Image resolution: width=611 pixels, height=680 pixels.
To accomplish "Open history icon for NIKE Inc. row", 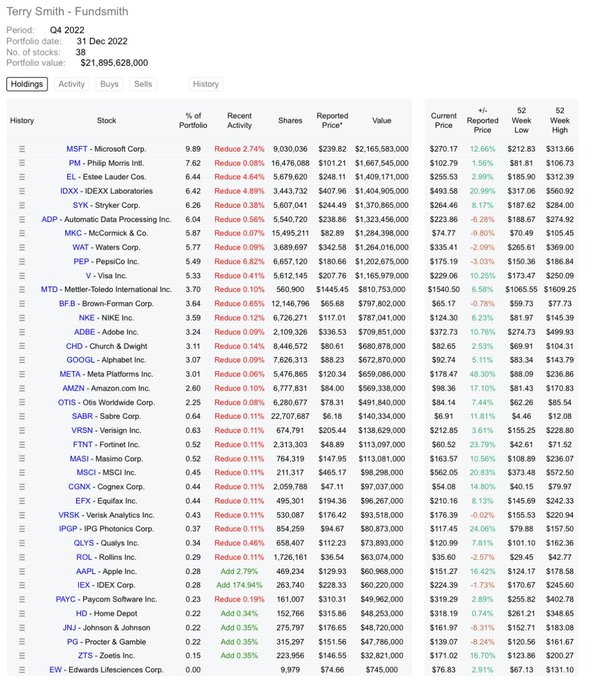I will (22, 318).
